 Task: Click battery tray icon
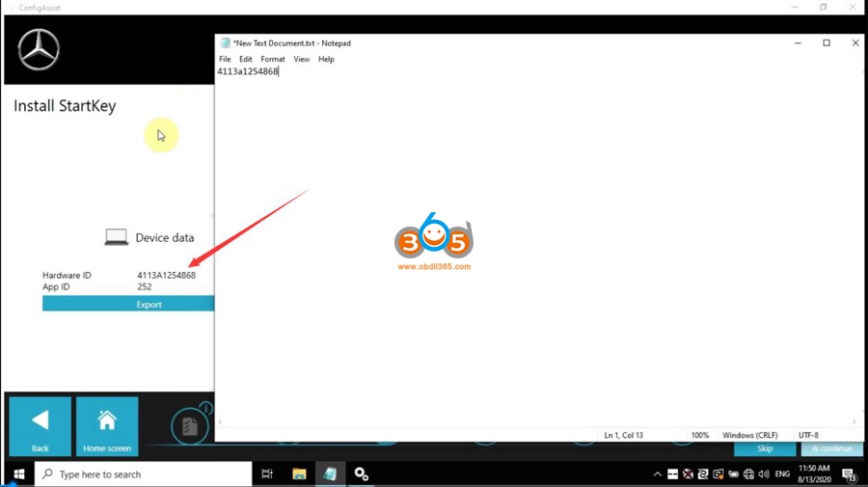point(734,474)
